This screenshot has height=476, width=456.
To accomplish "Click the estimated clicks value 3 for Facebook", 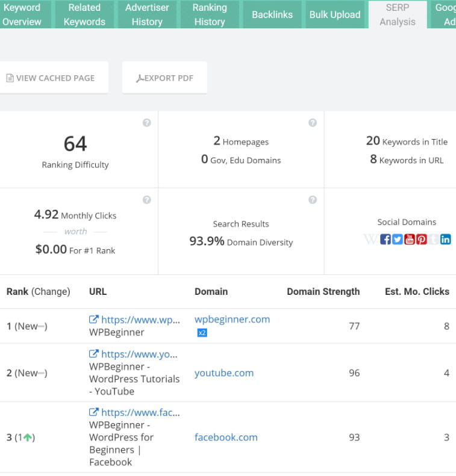I will pos(446,437).
